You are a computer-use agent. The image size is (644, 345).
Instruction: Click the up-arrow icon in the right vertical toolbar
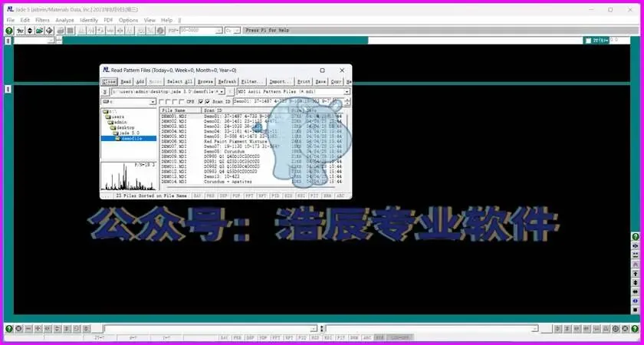pos(636,274)
